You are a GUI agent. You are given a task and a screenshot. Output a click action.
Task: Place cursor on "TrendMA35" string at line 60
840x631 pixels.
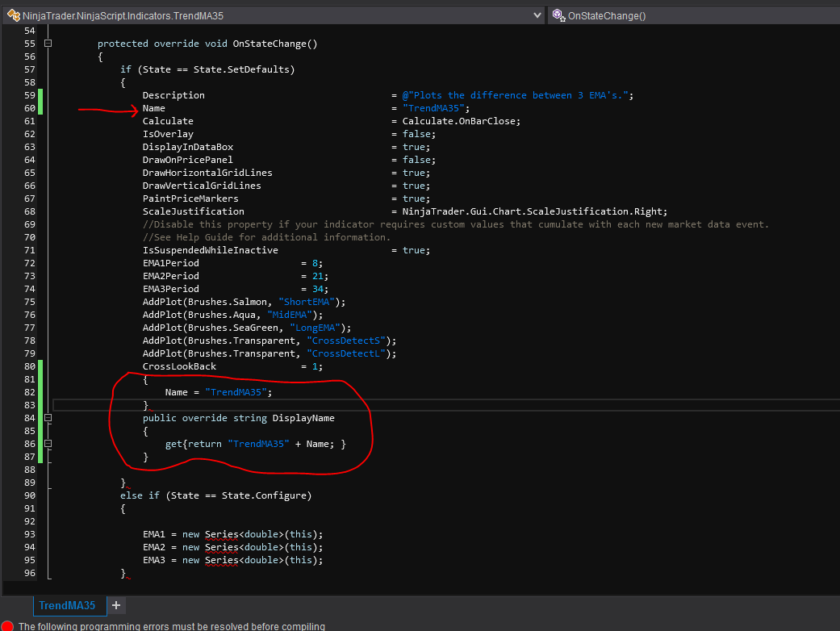[435, 108]
